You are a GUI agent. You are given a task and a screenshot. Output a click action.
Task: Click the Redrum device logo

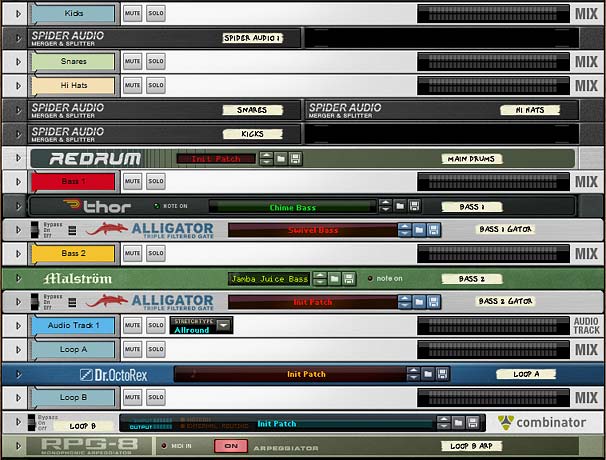pyautogui.click(x=95, y=158)
